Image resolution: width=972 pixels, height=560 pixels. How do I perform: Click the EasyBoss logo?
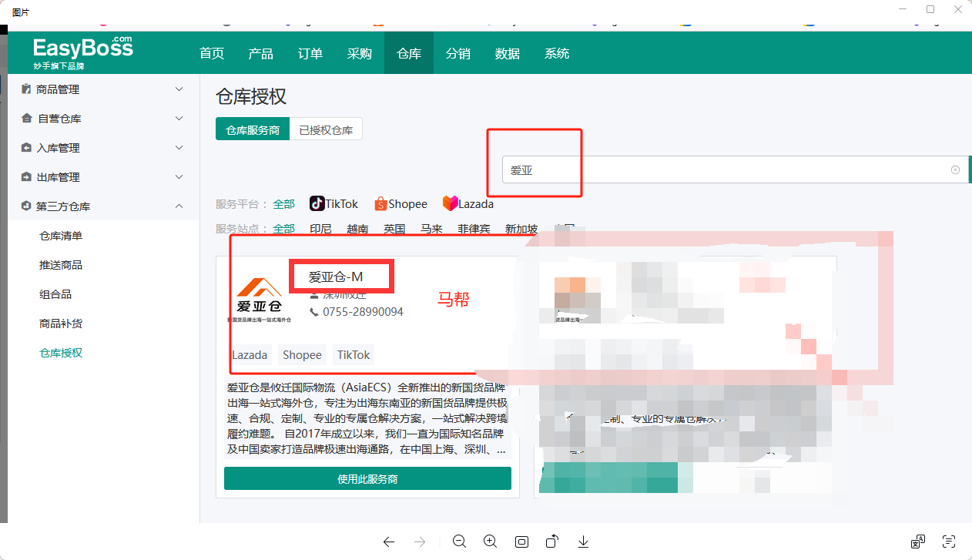click(82, 52)
